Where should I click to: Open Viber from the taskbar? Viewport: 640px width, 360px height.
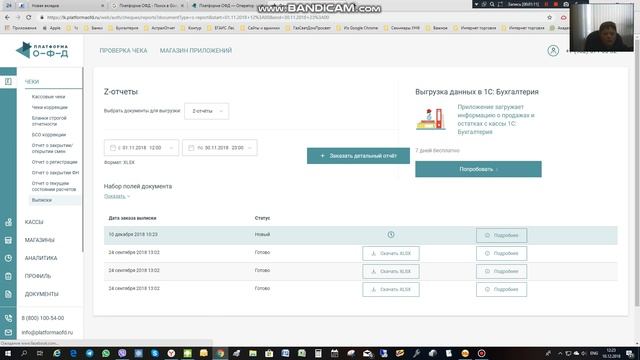(x=122, y=353)
